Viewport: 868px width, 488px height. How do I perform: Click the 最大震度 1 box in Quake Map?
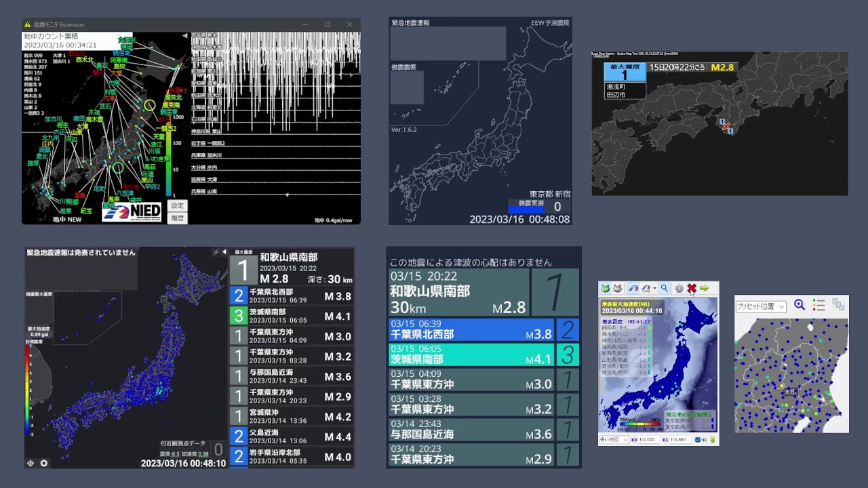click(625, 72)
